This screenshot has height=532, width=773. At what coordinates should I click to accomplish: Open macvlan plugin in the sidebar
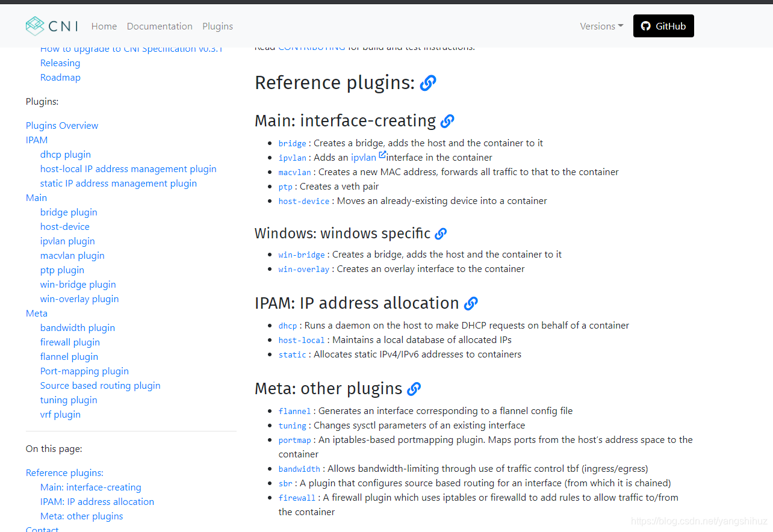click(x=72, y=255)
